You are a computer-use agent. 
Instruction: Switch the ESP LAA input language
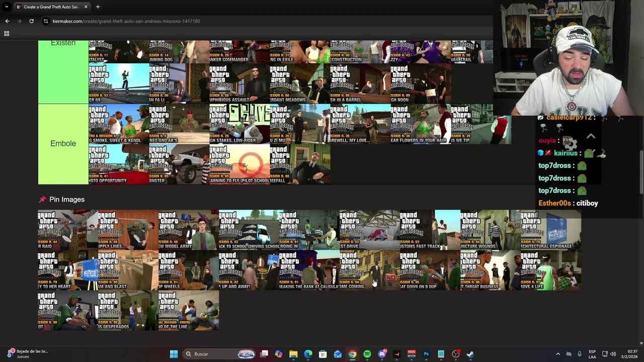(x=592, y=354)
